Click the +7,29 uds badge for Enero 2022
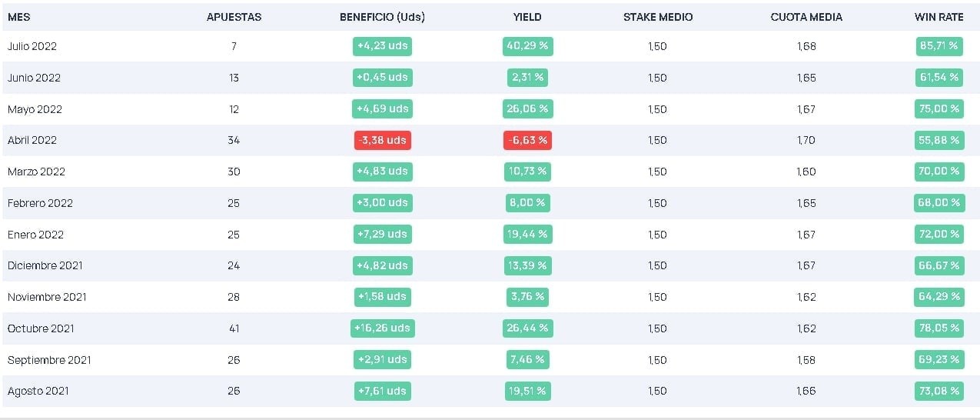Screen dimensions: 980x420 pyautogui.click(x=382, y=234)
